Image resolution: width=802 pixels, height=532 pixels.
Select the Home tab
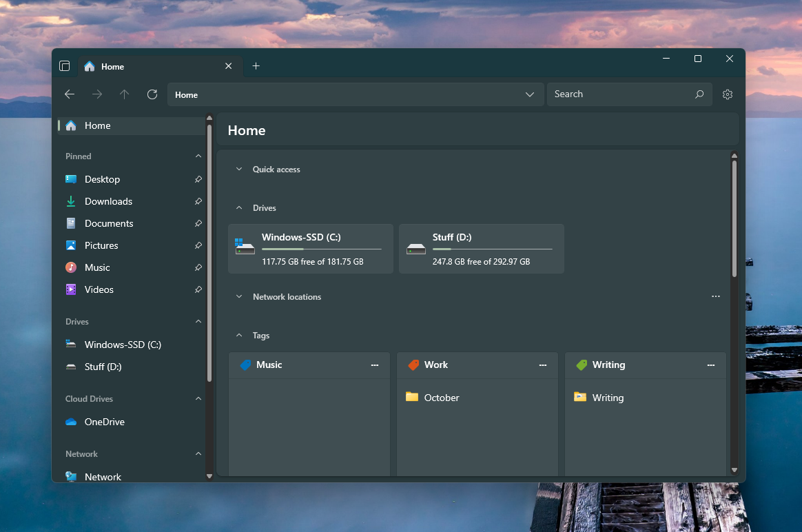coord(152,66)
